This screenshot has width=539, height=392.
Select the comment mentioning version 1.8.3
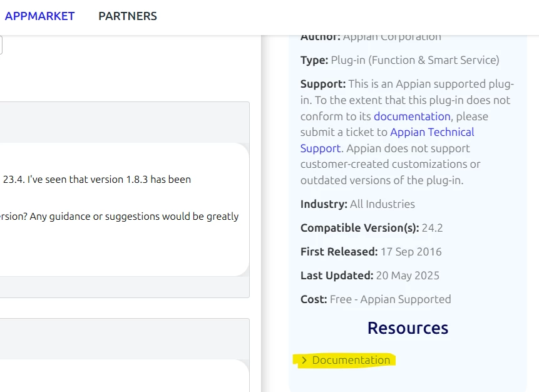pos(96,180)
